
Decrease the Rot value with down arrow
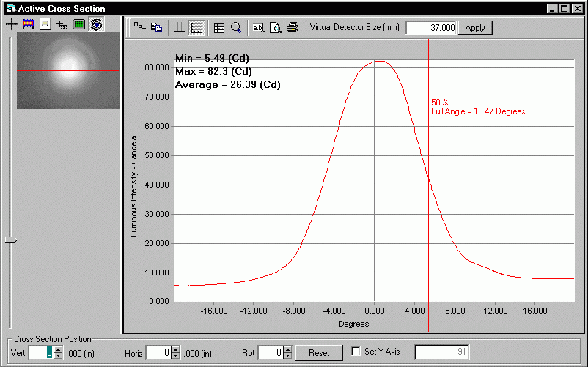point(287,356)
